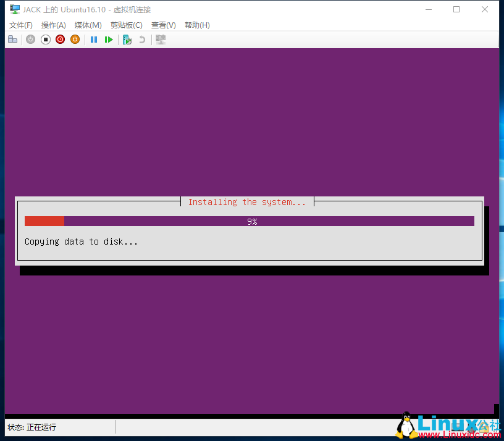Click the installation progress bar at 9%

250,220
